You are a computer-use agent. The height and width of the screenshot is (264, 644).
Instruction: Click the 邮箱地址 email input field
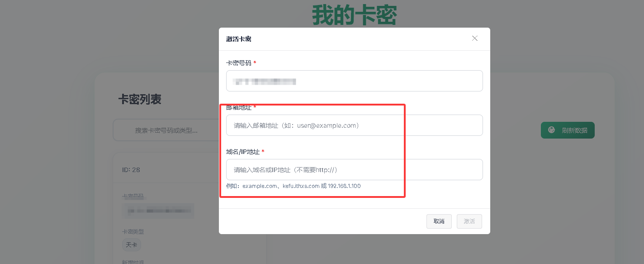click(354, 125)
